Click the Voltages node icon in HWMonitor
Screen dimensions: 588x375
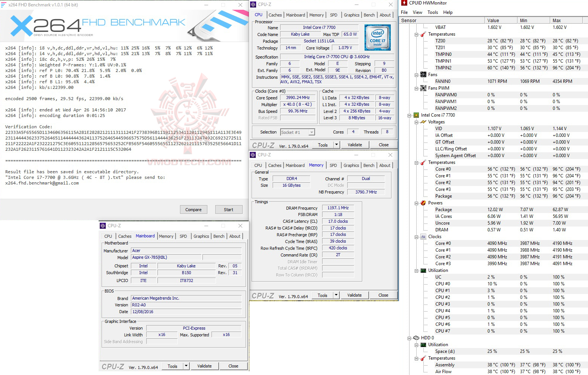click(423, 122)
